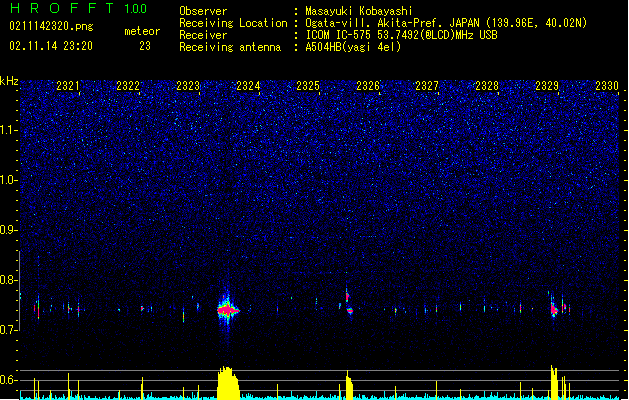Click the Receiver label

coord(203,35)
